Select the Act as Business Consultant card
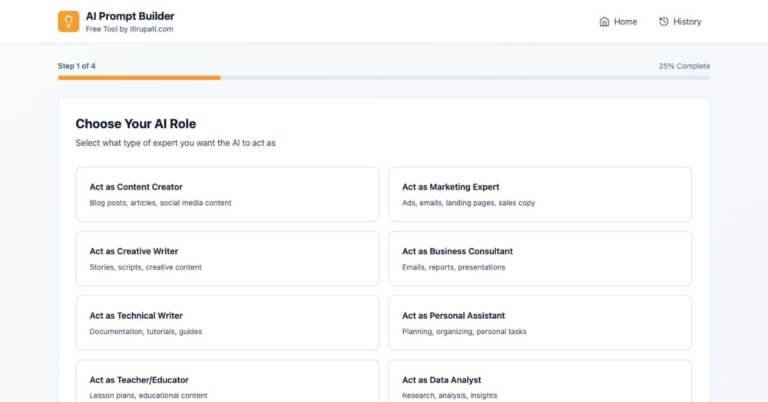Image resolution: width=768 pixels, height=402 pixels. (540, 259)
